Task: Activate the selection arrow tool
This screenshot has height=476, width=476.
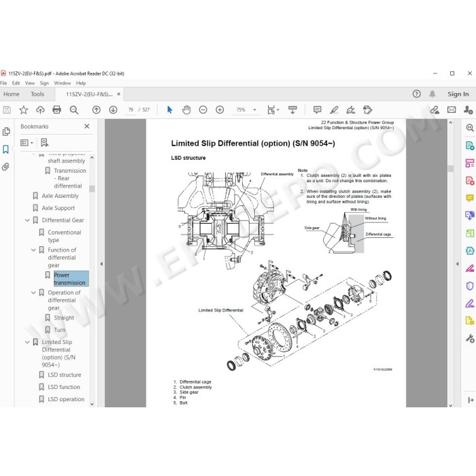Action: (170, 110)
